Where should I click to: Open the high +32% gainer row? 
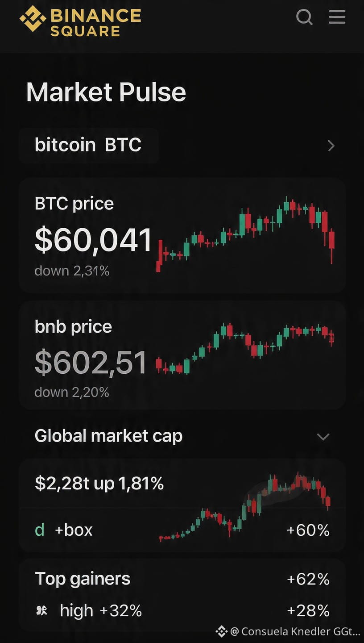[x=182, y=610]
